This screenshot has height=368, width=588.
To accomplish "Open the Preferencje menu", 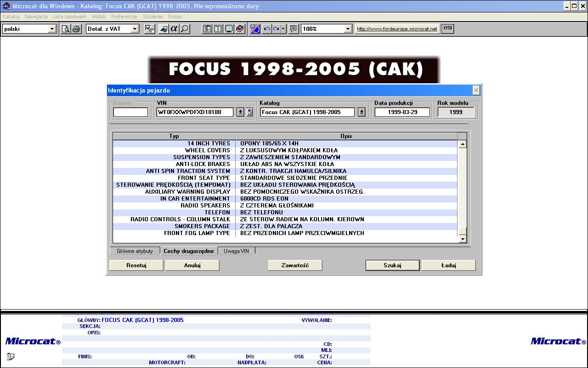I will pos(124,17).
